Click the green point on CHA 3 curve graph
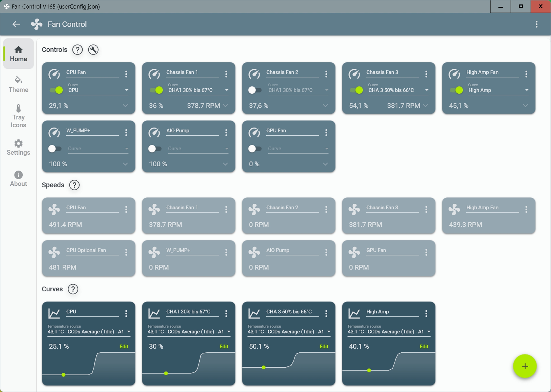 pyautogui.click(x=264, y=367)
